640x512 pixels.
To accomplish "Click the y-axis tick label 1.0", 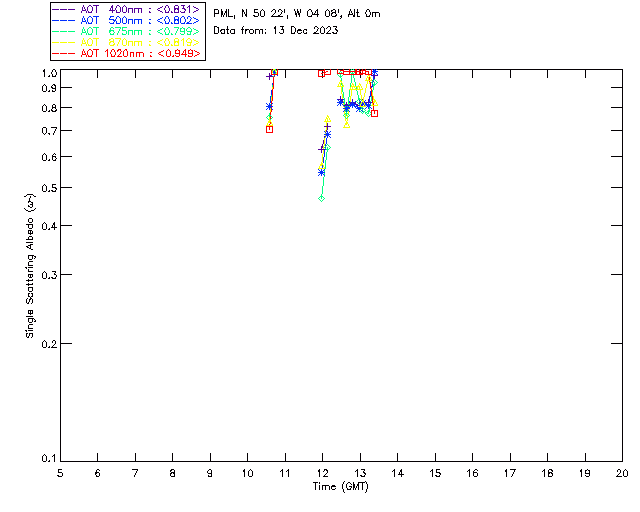I will click(x=49, y=73).
